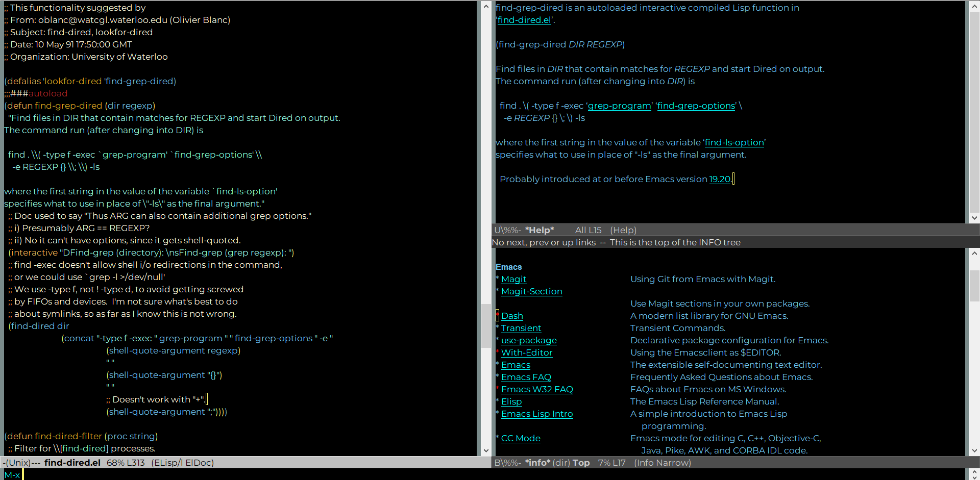The image size is (980, 480).
Task: Click scroll-down arrow of Help window scrollbar
Action: pos(974,218)
